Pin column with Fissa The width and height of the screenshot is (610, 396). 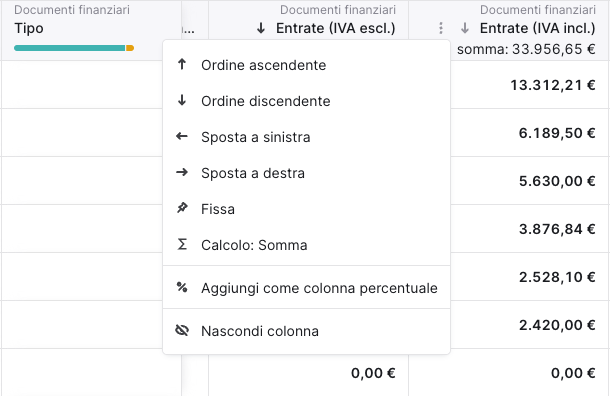(x=307, y=209)
